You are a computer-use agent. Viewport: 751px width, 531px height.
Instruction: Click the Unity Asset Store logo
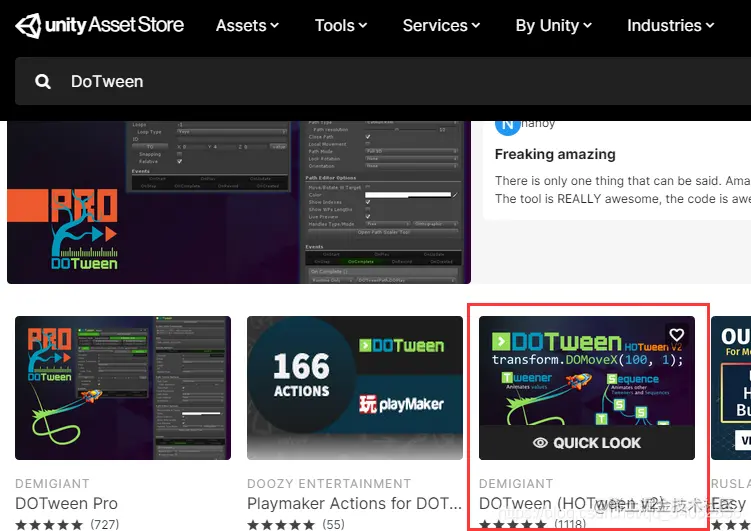(100, 25)
